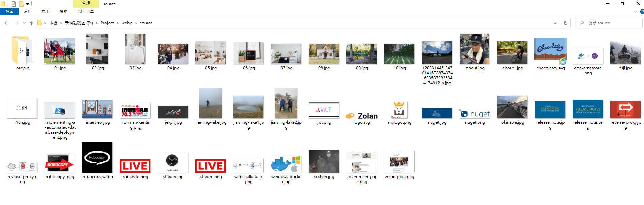Open the Help question mark icon

tap(642, 12)
